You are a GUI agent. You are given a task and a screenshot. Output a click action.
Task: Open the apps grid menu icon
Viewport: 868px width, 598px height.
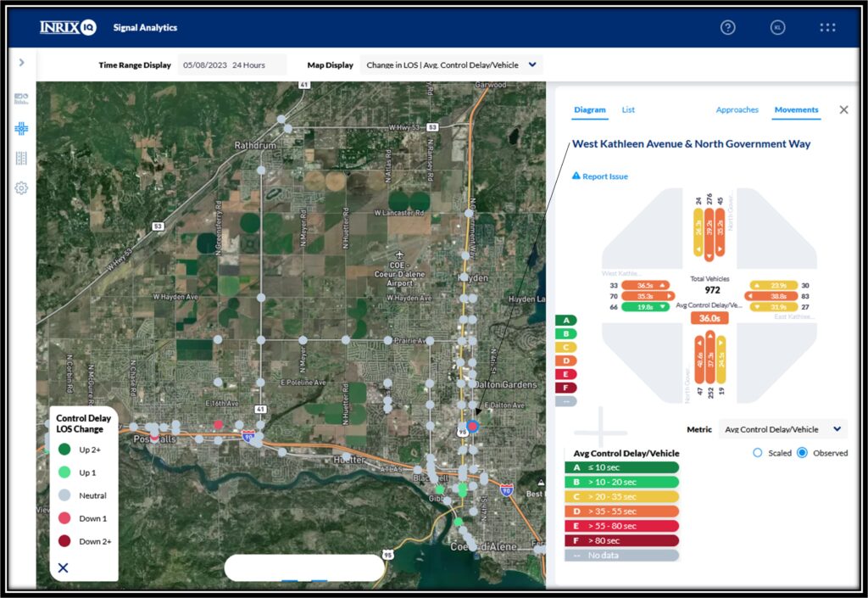click(826, 27)
